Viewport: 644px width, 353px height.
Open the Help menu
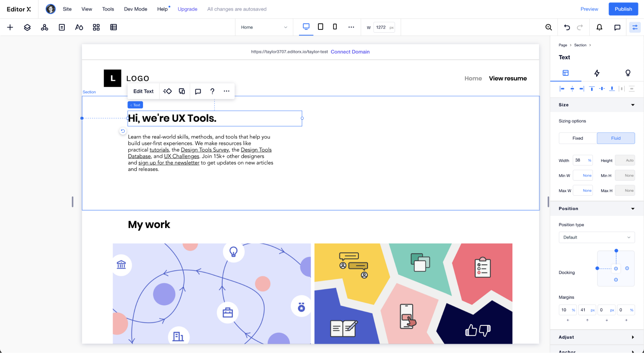pos(162,9)
